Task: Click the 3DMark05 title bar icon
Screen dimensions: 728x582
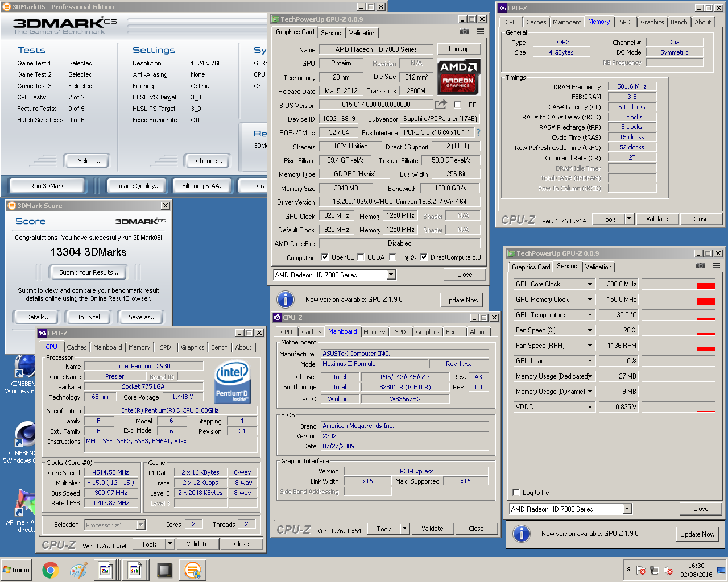Action: tap(8, 7)
